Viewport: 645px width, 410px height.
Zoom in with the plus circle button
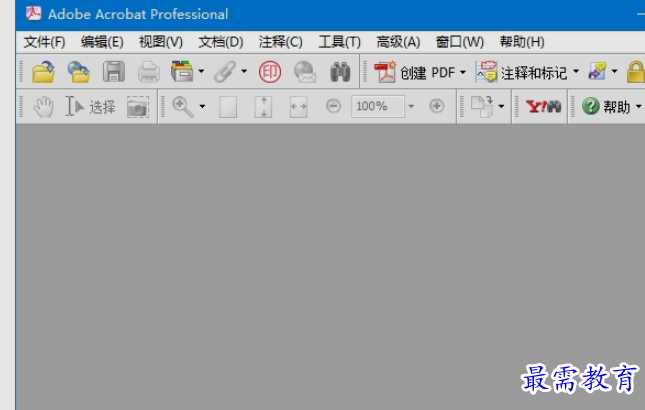pos(436,106)
